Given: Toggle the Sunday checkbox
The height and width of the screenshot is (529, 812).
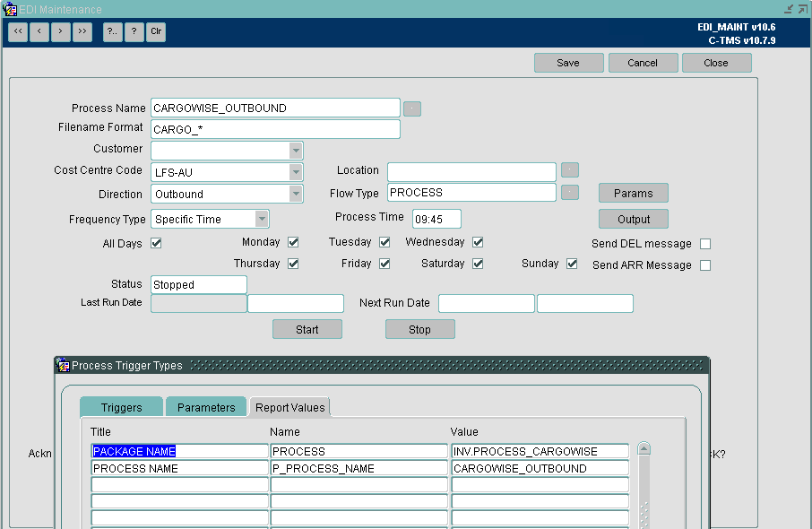Looking at the screenshot, I should [x=572, y=264].
